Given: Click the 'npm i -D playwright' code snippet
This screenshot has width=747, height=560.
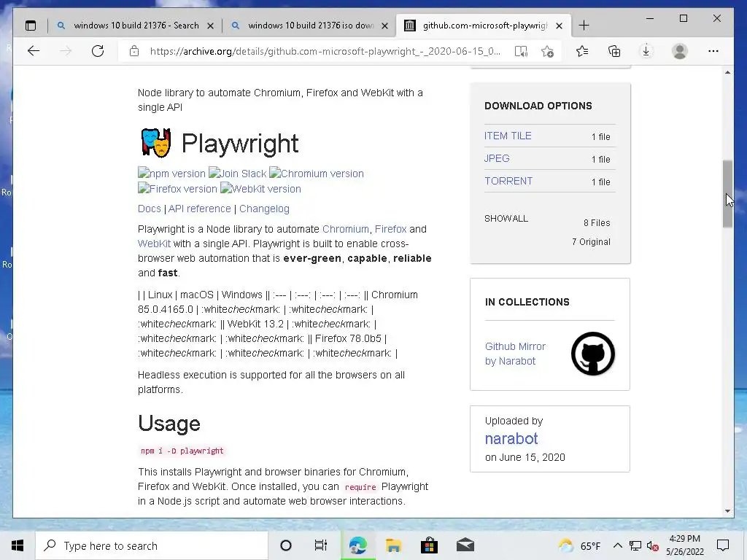Looking at the screenshot, I should pos(182,451).
